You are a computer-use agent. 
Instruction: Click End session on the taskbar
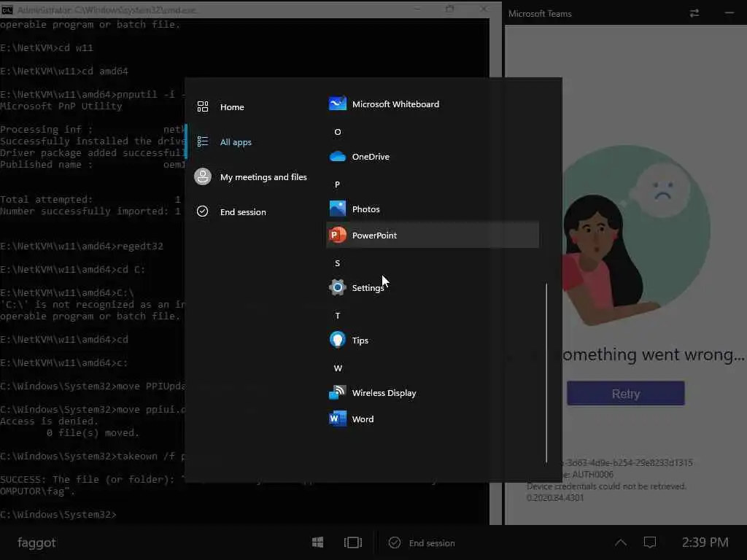click(422, 542)
